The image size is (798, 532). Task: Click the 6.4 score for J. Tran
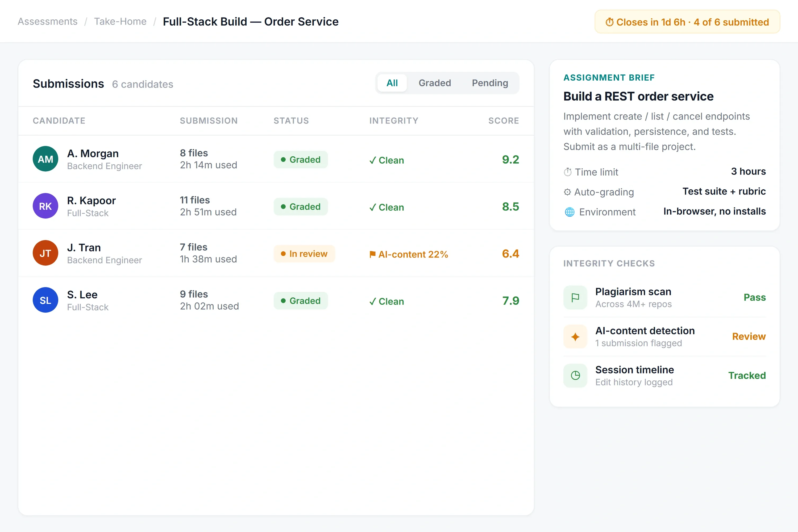pos(510,253)
